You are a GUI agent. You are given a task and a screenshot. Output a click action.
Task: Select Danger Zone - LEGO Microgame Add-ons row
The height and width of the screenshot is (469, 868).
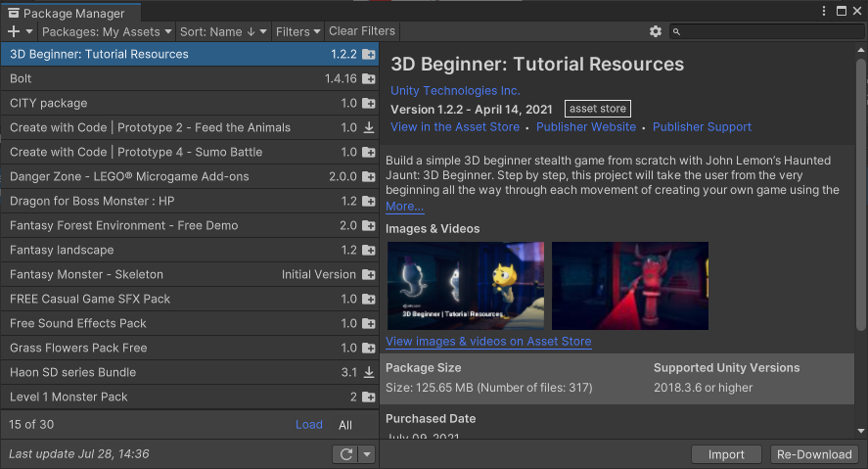click(189, 176)
